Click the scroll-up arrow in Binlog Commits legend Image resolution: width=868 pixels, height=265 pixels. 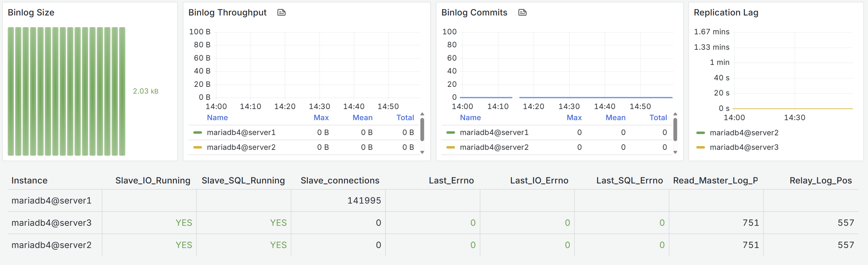(675, 114)
